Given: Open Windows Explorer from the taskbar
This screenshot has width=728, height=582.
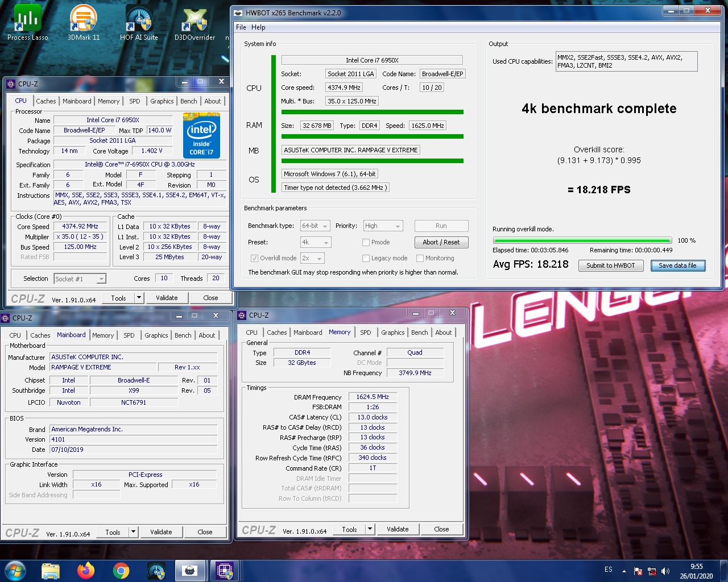Looking at the screenshot, I should 51,570.
